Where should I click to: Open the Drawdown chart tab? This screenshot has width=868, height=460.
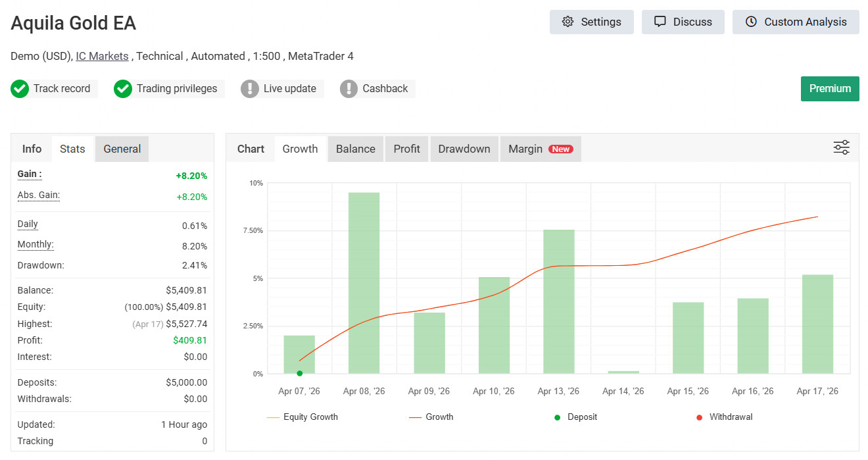click(x=464, y=149)
